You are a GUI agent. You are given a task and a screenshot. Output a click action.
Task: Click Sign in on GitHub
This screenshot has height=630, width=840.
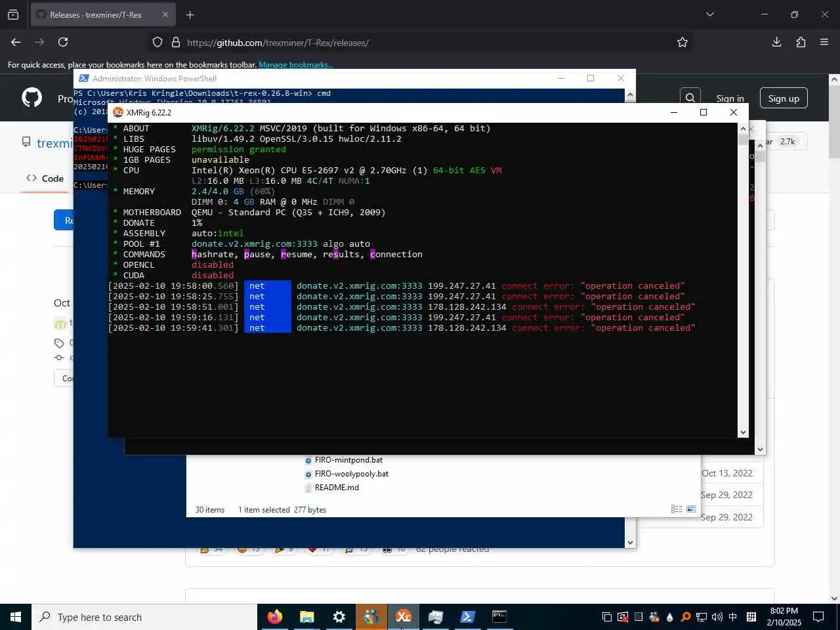pyautogui.click(x=730, y=98)
